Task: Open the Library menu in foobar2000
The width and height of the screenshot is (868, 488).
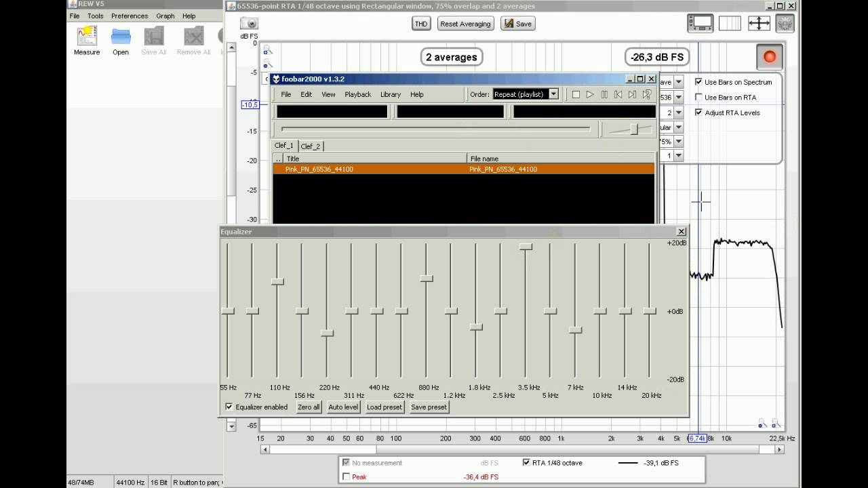Action: coord(391,95)
